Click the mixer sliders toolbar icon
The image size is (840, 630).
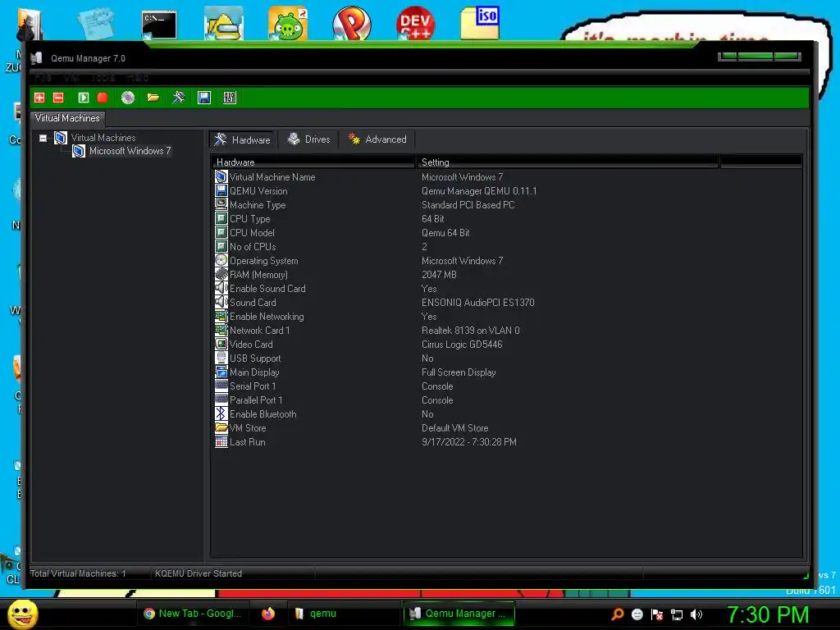230,98
